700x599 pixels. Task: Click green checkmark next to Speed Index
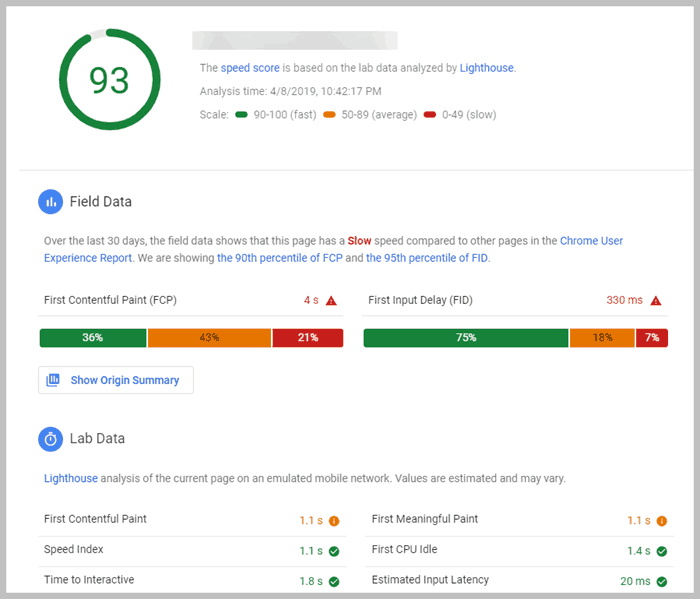(x=334, y=550)
